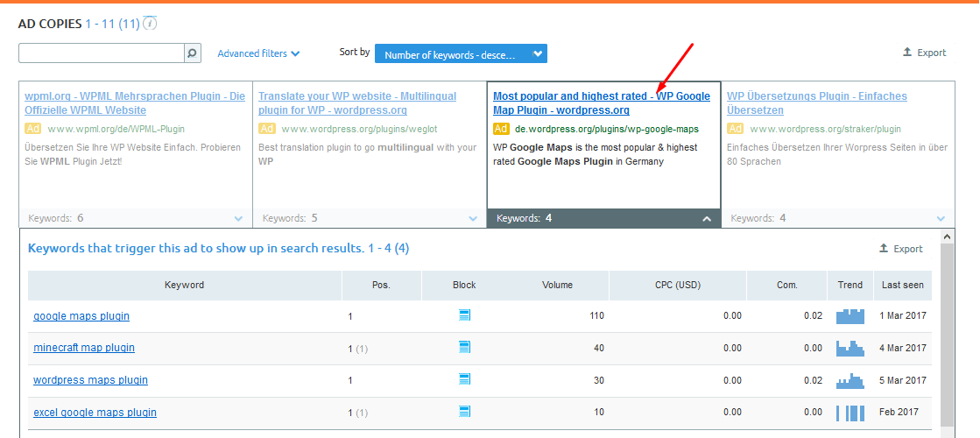
Task: Click the Trend column header
Action: click(850, 285)
